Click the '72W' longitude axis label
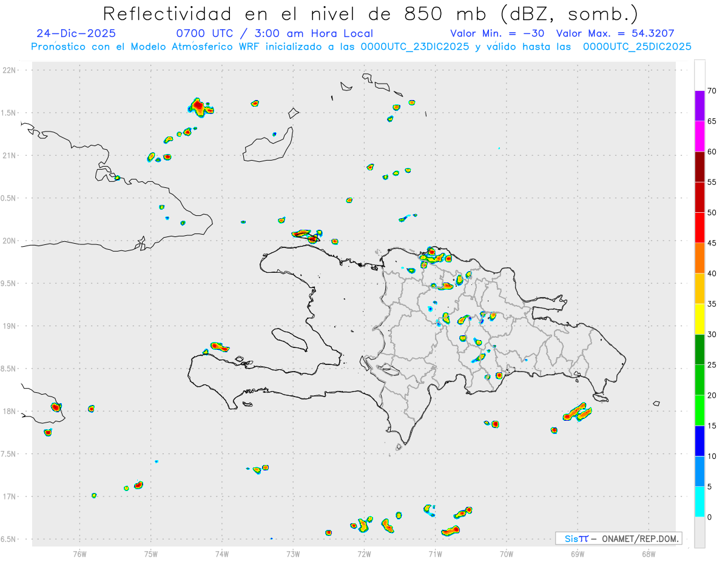728x562 pixels. tap(364, 554)
